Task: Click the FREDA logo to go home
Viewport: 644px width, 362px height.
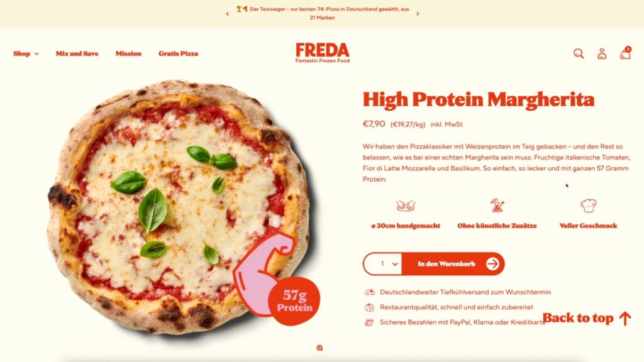Action: tap(323, 53)
